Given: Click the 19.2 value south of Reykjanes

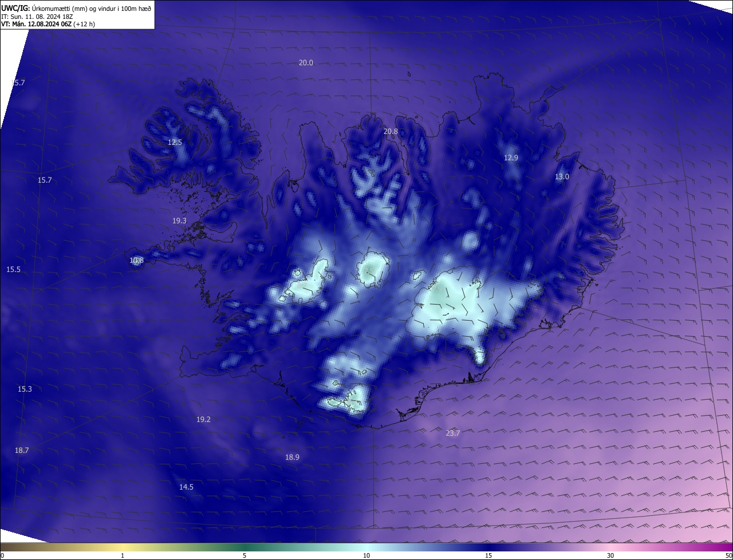Looking at the screenshot, I should [203, 419].
